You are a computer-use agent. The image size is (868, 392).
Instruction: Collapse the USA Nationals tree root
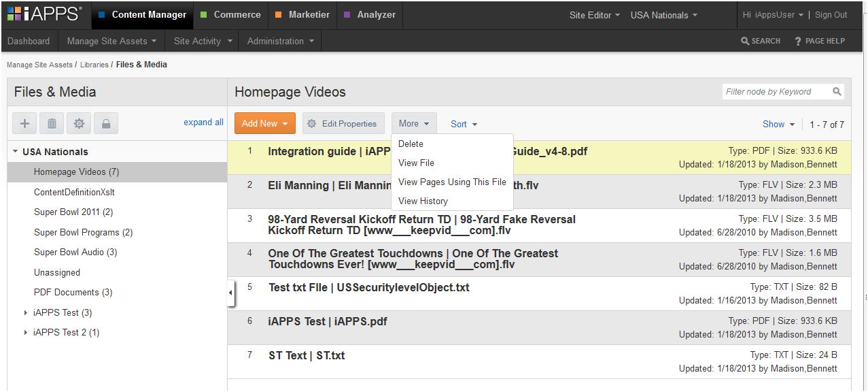click(15, 152)
